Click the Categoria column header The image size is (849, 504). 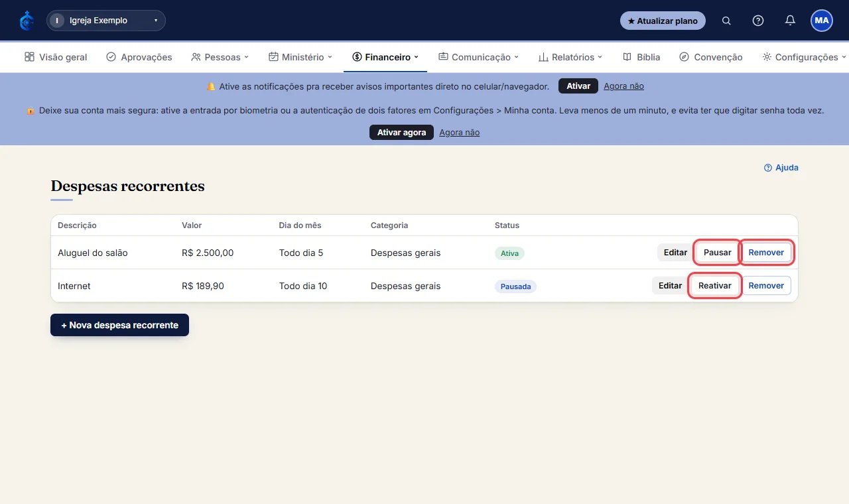click(389, 225)
